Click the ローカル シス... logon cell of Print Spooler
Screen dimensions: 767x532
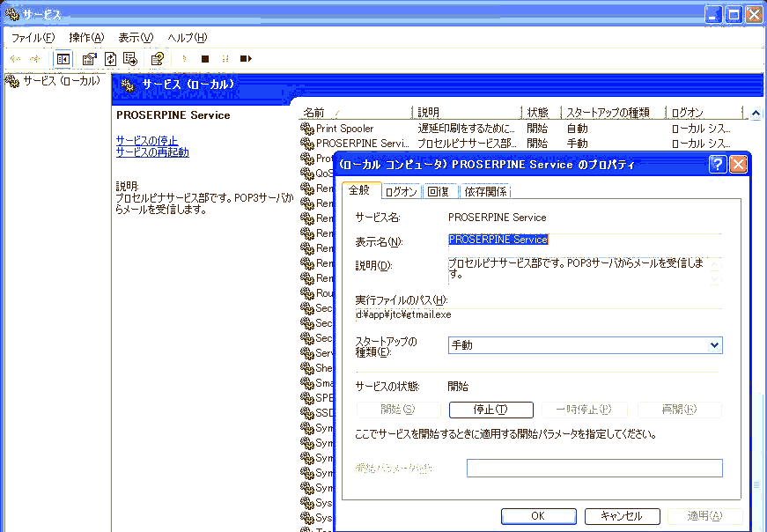pyautogui.click(x=702, y=129)
